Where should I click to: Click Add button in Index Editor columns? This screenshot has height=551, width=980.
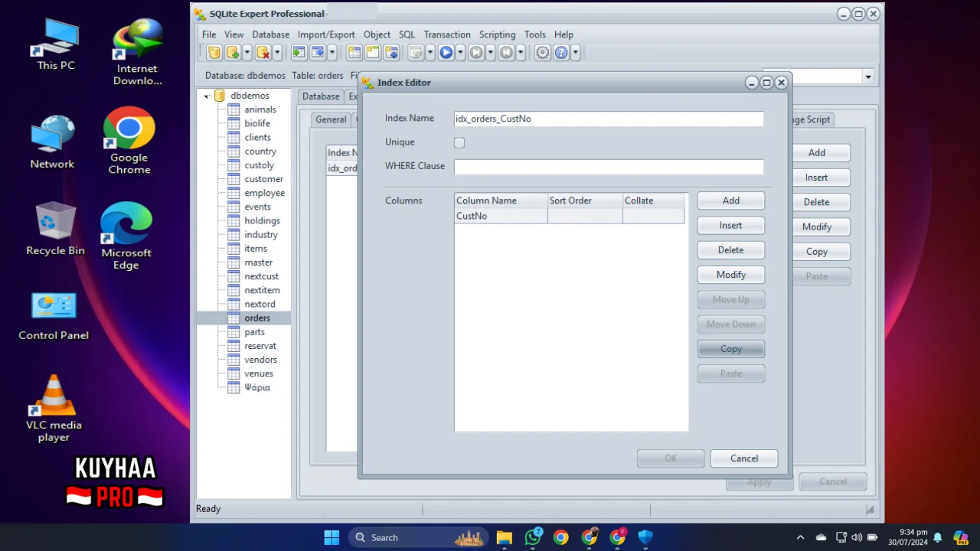(x=731, y=201)
